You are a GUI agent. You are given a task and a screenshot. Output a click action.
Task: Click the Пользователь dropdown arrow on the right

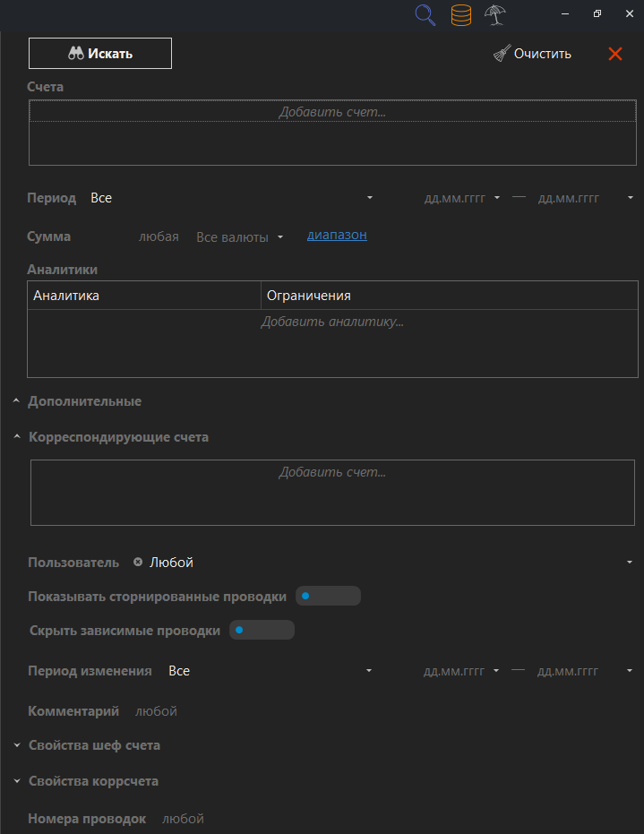629,563
